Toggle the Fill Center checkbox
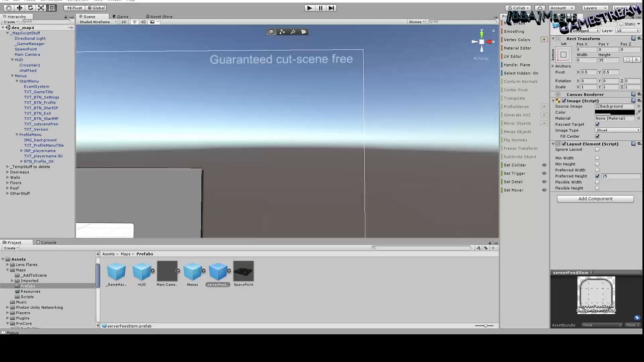Screen dimensions: 644x362 pos(597,136)
